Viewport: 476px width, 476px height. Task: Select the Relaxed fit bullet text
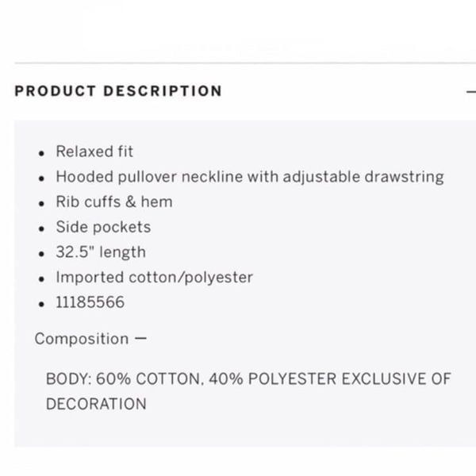[94, 152]
